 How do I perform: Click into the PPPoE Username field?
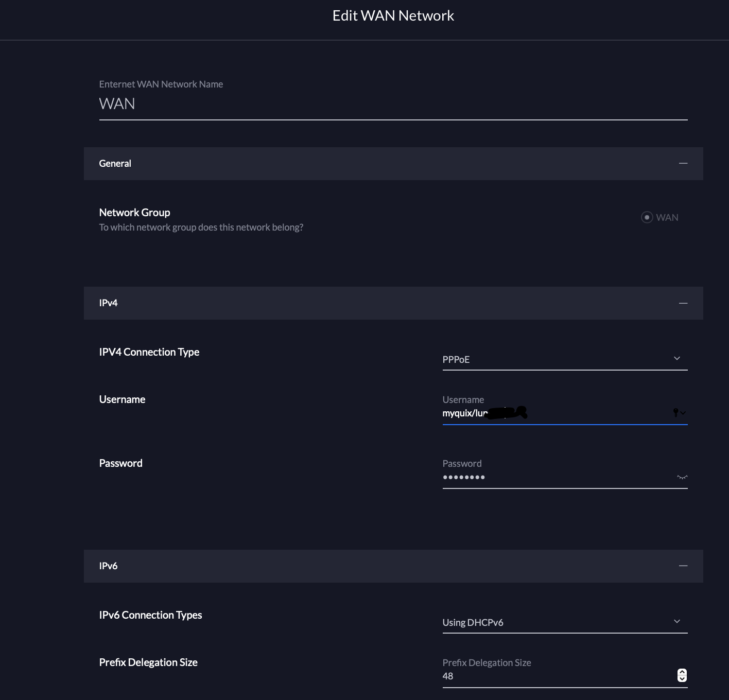556,413
